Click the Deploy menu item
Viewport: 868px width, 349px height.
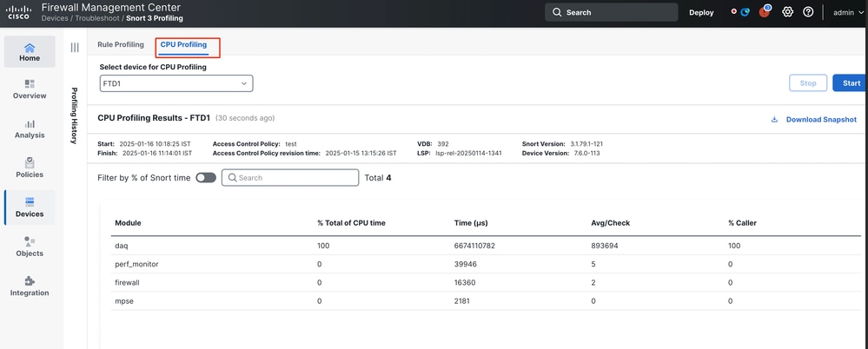pos(701,13)
